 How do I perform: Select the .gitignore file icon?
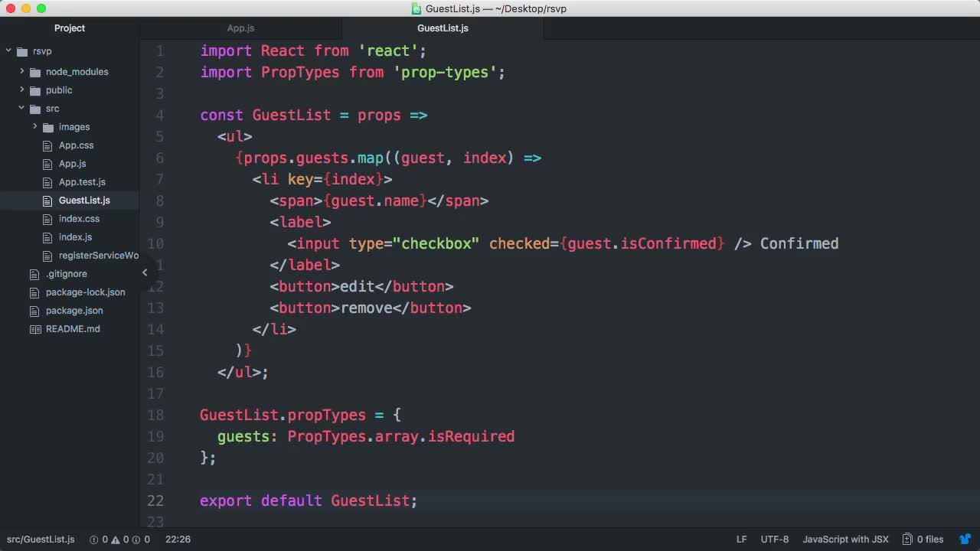point(34,274)
